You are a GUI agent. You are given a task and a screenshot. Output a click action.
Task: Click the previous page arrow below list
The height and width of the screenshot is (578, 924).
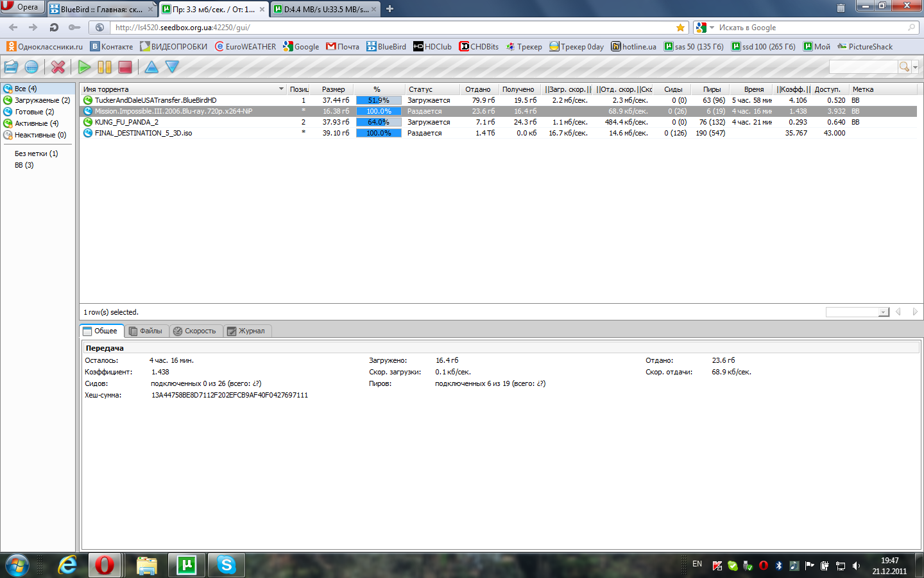(x=898, y=311)
